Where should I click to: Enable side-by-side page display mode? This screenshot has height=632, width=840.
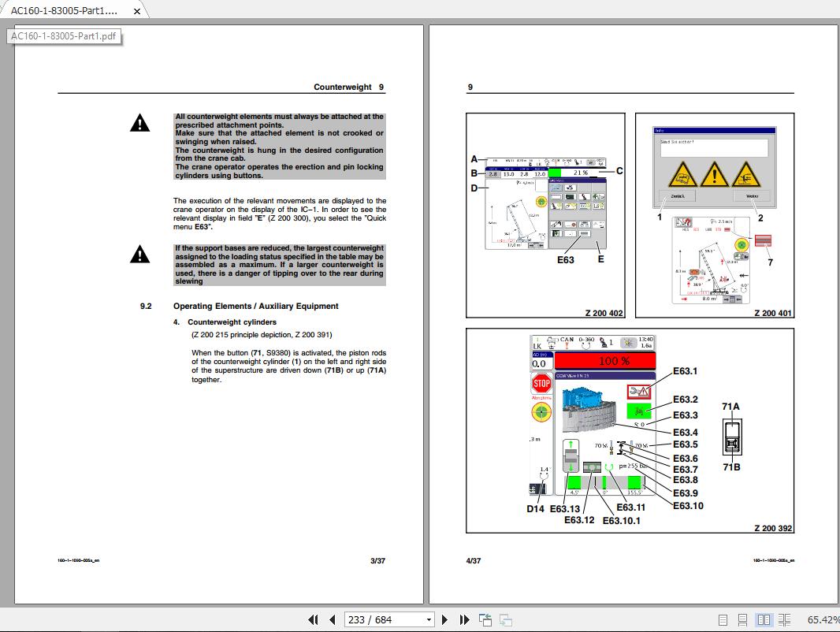click(x=764, y=619)
